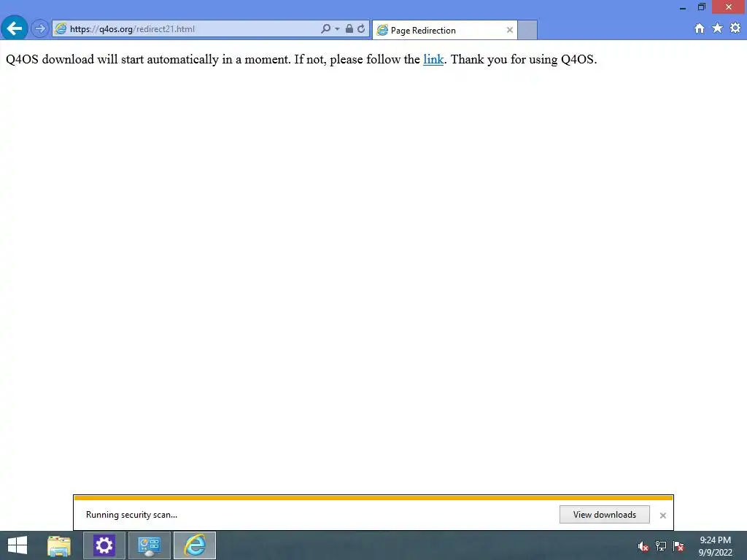Follow the 'link' hyperlink for Q4OS download
This screenshot has width=747, height=560.
433,59
